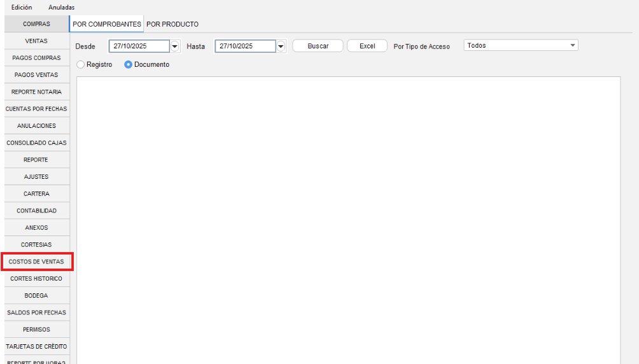Screen dimensions: 639x364
Task: Select the Documento radio button
Action: 129,64
